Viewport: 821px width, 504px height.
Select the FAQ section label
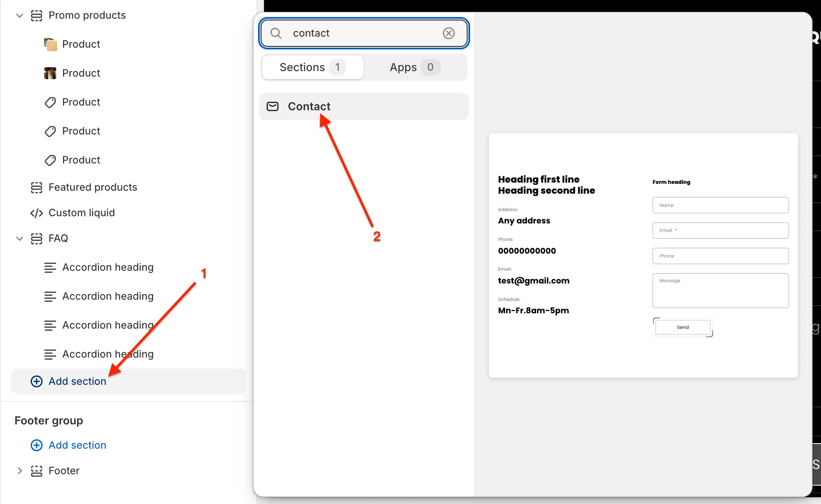tap(58, 238)
